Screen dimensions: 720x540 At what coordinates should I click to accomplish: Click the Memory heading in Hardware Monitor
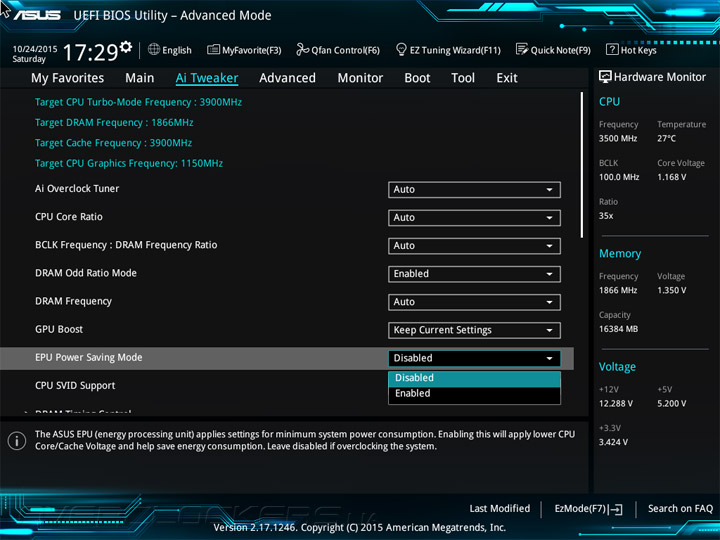click(620, 253)
